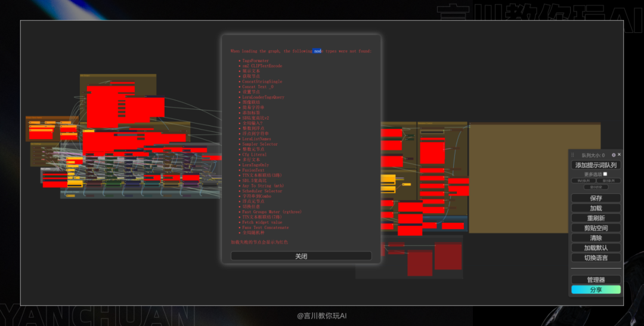
Task: Close the queue panel with the X icon
Action: [619, 155]
